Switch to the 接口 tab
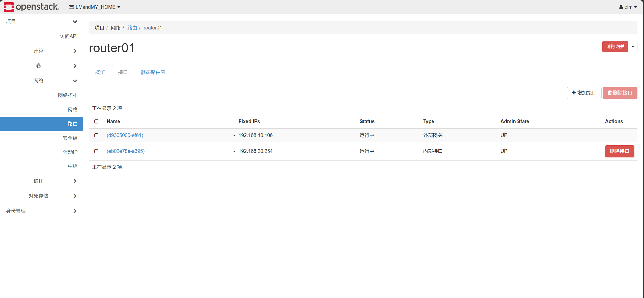The width and height of the screenshot is (644, 298). pos(123,72)
